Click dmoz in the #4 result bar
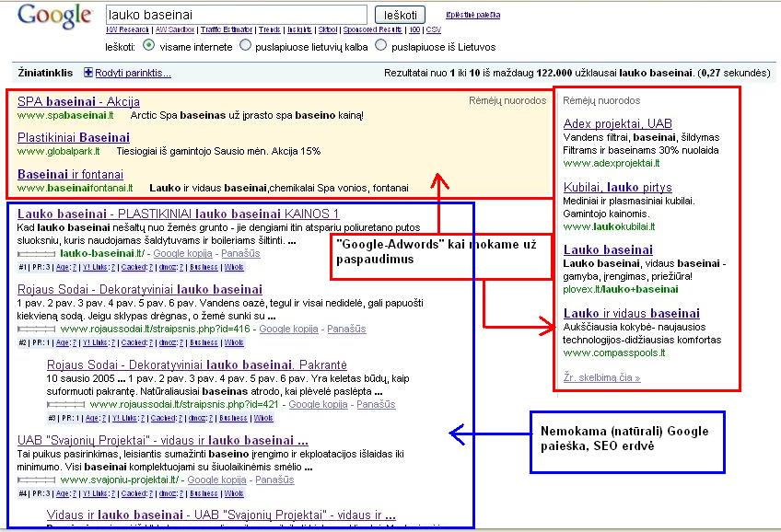781x532 pixels. 171,493
